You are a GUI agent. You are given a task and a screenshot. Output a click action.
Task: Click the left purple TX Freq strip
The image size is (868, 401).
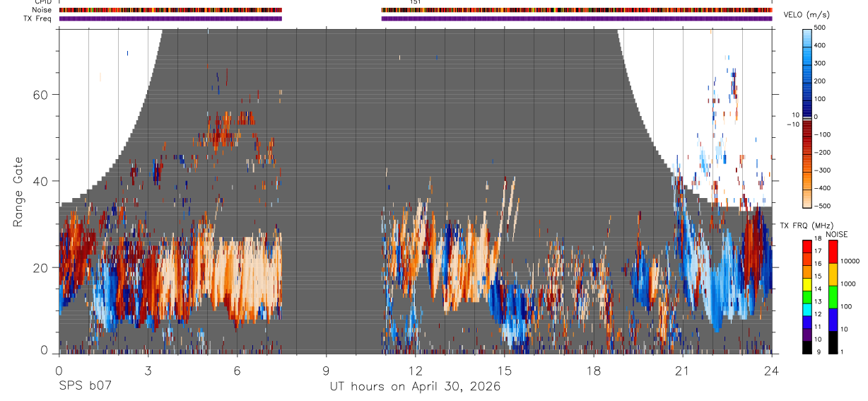click(170, 18)
